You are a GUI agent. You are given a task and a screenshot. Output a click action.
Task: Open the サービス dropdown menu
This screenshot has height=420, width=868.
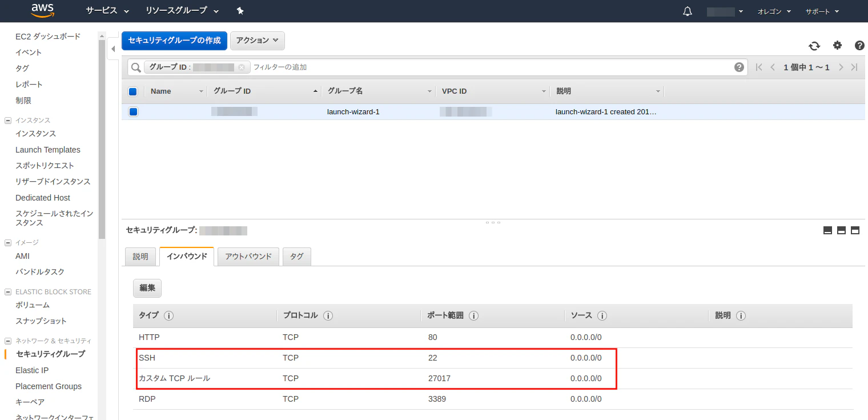tap(107, 11)
